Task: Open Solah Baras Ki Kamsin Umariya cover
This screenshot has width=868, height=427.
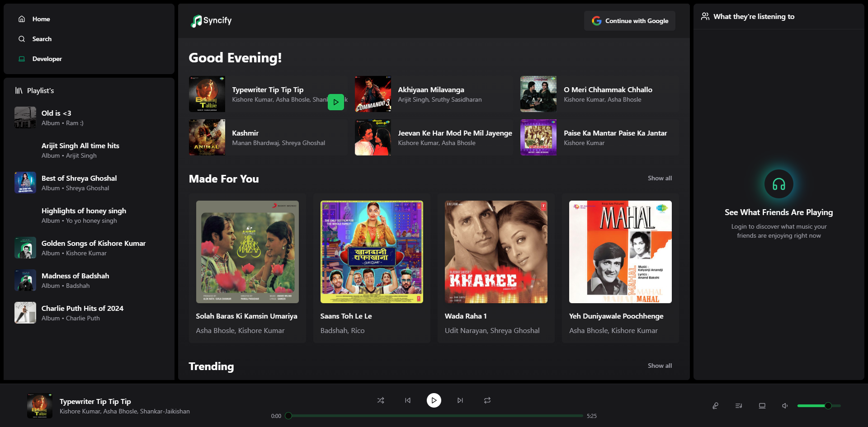Action: 247,252
